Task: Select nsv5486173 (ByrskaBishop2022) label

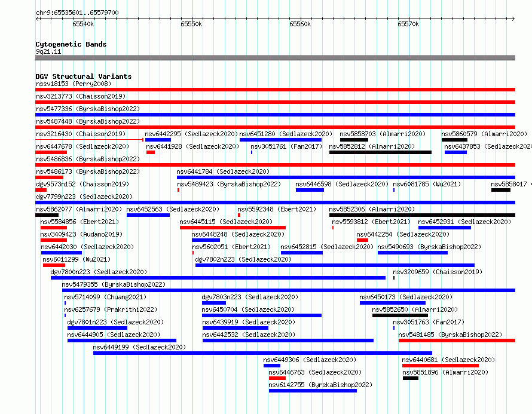Action: tap(88, 171)
